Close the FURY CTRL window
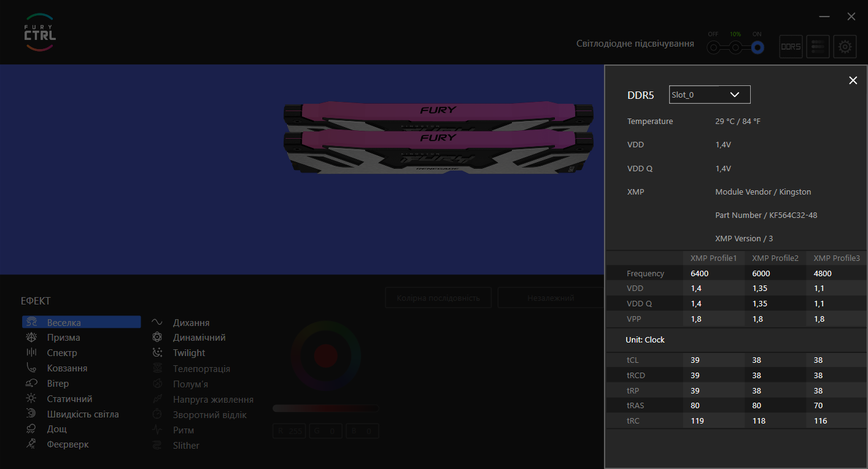868x469 pixels. point(851,17)
